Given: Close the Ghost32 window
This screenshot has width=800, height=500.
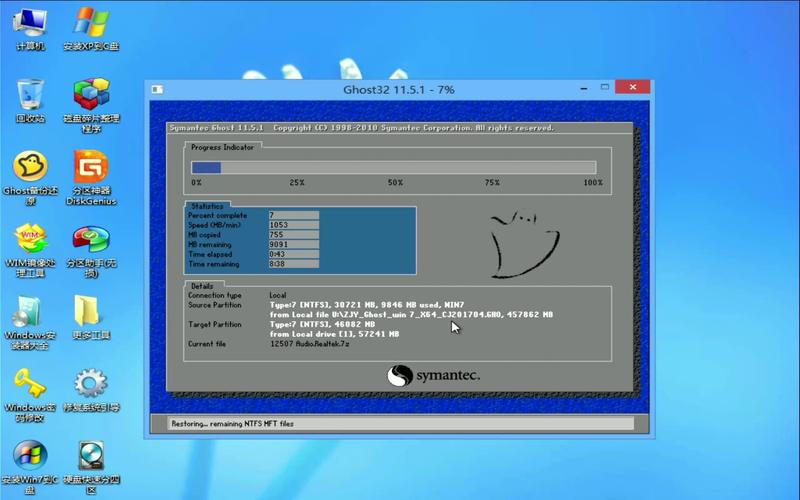Looking at the screenshot, I should 631,89.
